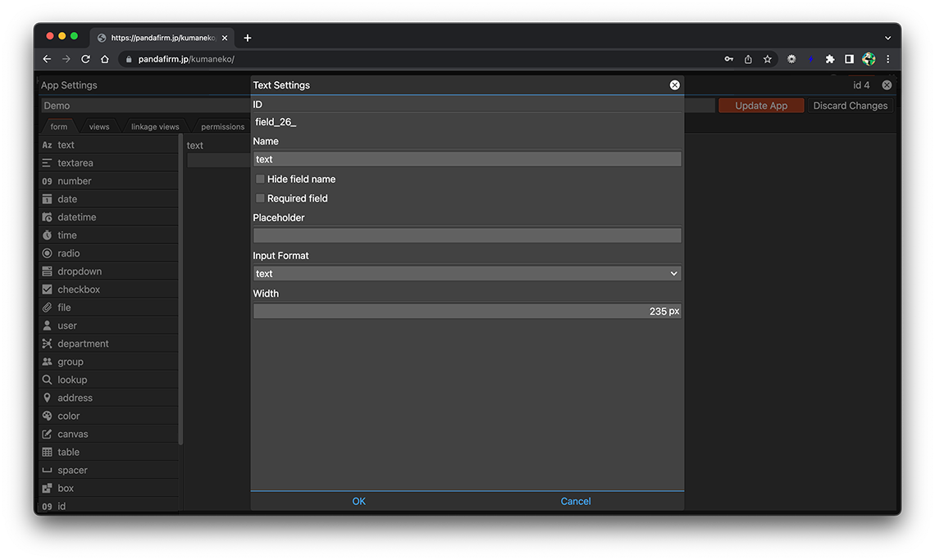
Task: Bookmark page with the star icon
Action: (x=768, y=59)
